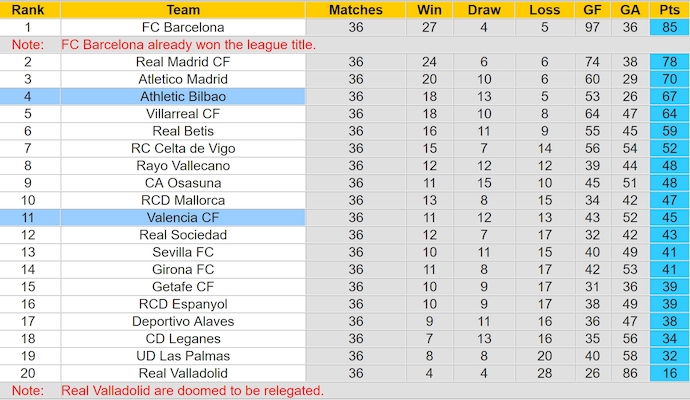
Task: Open the Villarreal CF team entry
Action: point(183,113)
